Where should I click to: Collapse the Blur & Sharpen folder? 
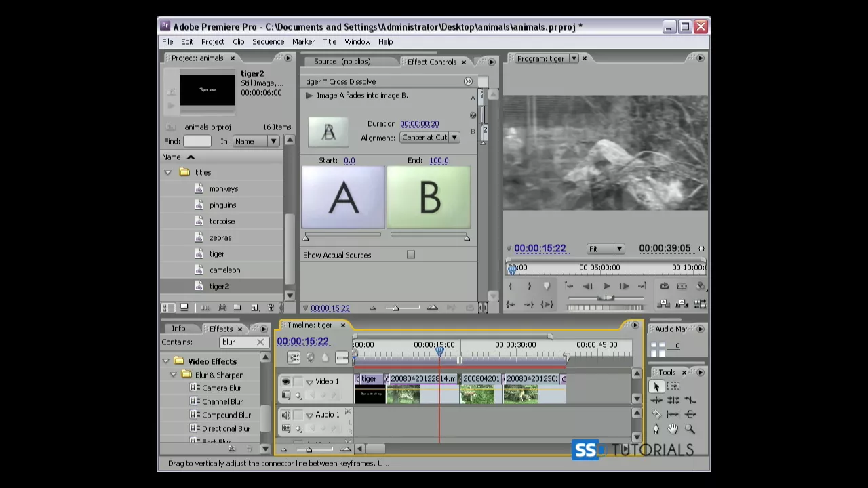tap(174, 375)
